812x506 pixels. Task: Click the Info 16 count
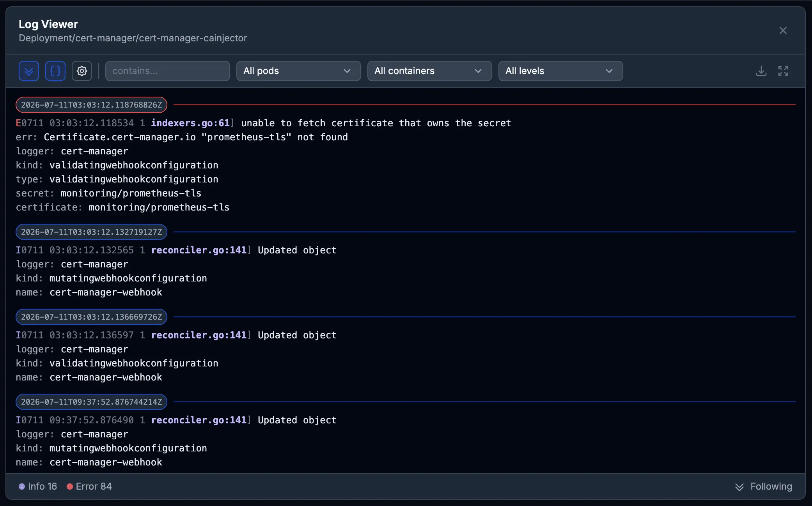[38, 487]
